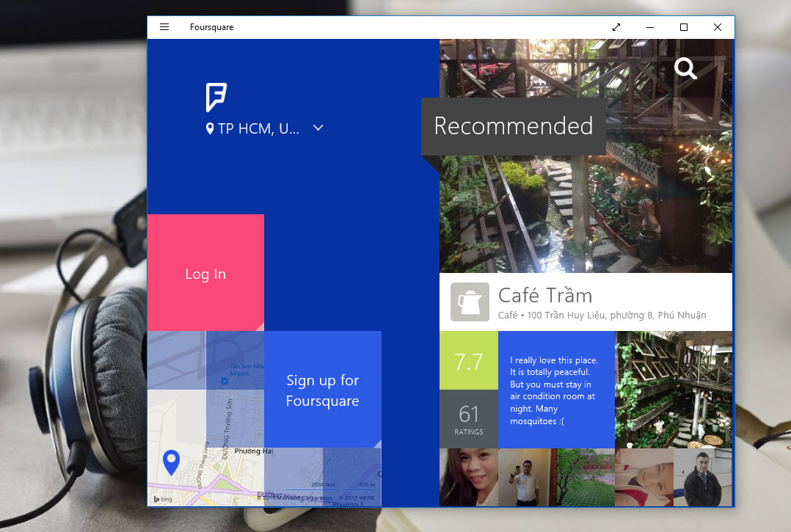
Task: Click the 61 Ratings tile
Action: [x=469, y=419]
